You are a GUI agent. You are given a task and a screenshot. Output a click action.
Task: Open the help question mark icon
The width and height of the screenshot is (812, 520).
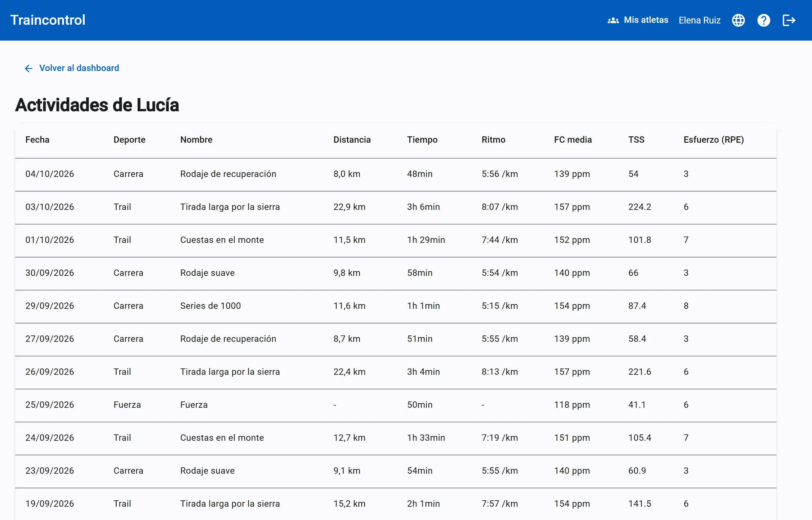tap(763, 20)
